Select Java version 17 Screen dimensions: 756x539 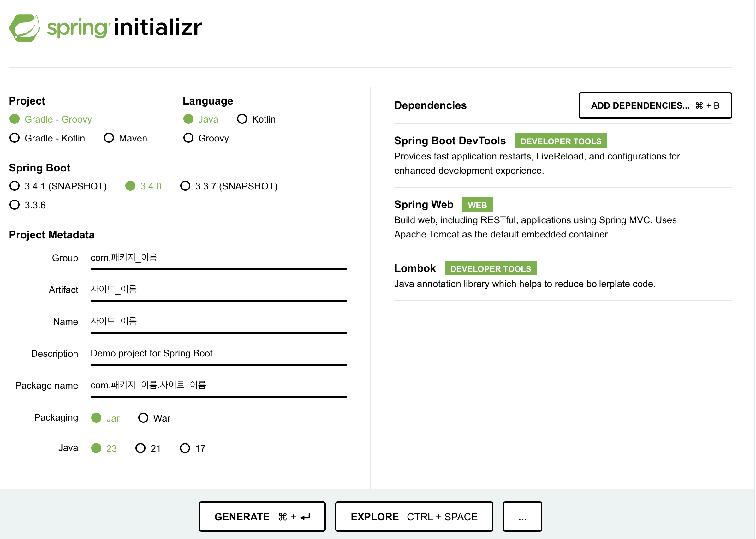click(185, 449)
